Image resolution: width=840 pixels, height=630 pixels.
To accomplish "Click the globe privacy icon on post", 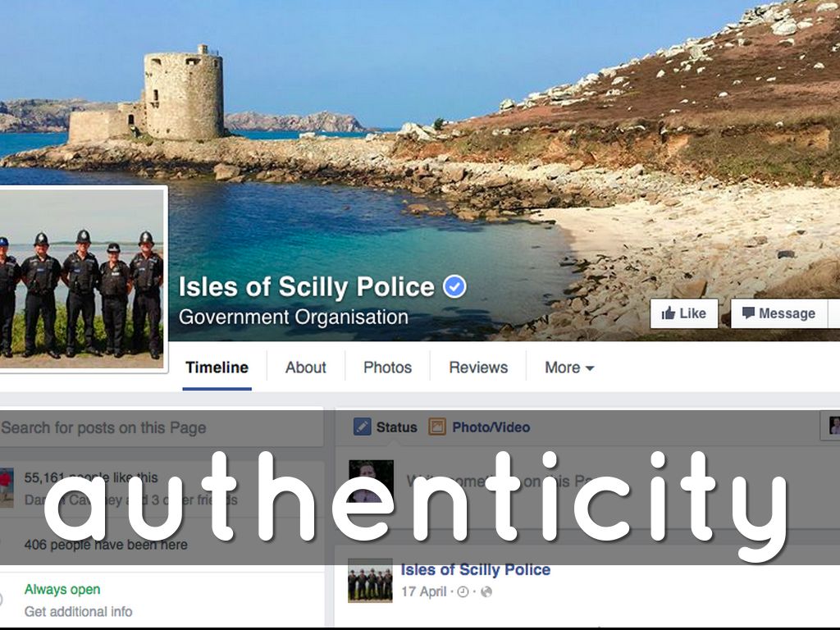I will tap(486, 592).
